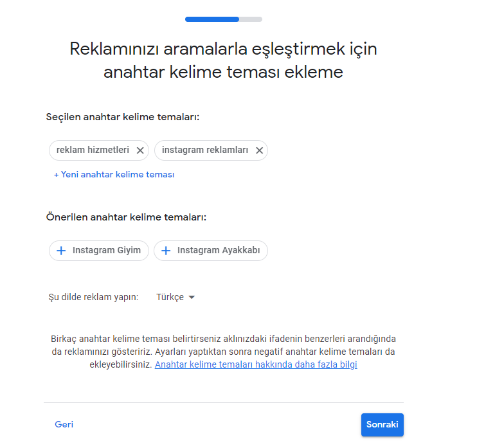Click the plus icon beside Instagram Ayakkabı
477x448 pixels.
pos(166,251)
